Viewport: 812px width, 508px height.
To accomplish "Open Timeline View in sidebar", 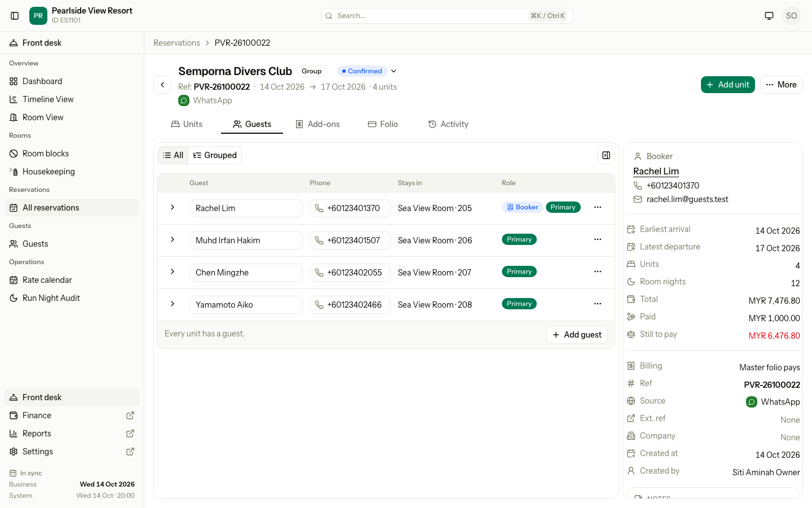I will (72, 99).
